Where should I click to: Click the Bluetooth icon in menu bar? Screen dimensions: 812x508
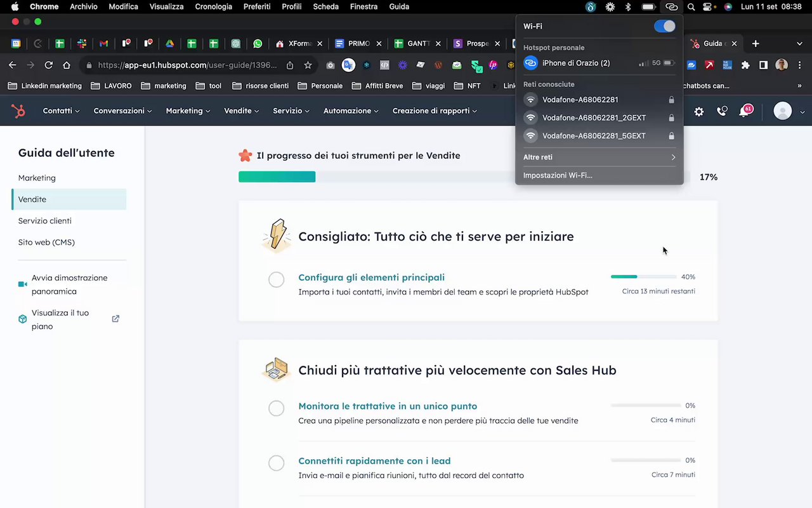628,7
